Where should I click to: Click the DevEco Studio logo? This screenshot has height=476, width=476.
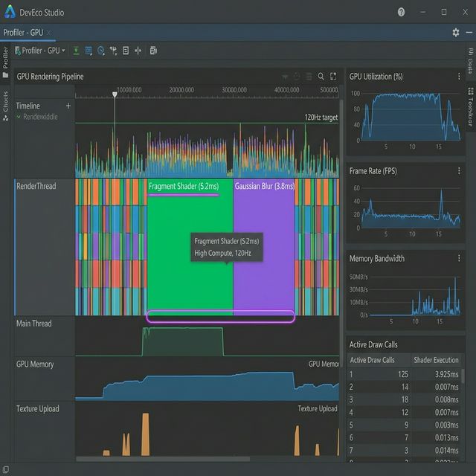coord(10,12)
